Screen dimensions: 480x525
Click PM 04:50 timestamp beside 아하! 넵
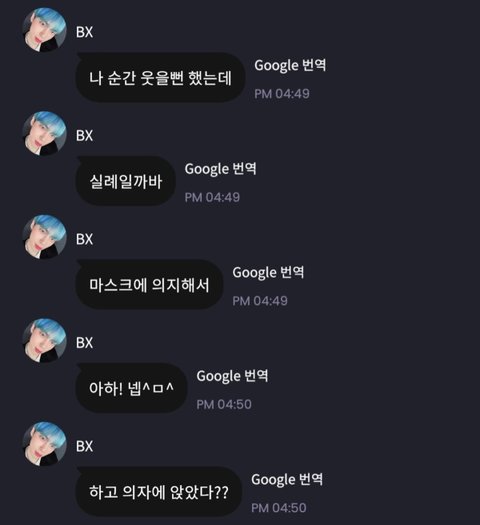click(x=224, y=404)
